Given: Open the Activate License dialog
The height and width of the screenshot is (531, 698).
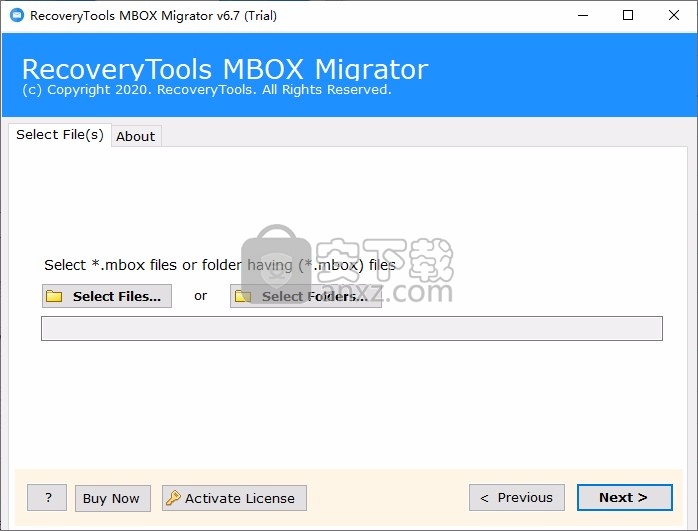Looking at the screenshot, I should (x=234, y=498).
